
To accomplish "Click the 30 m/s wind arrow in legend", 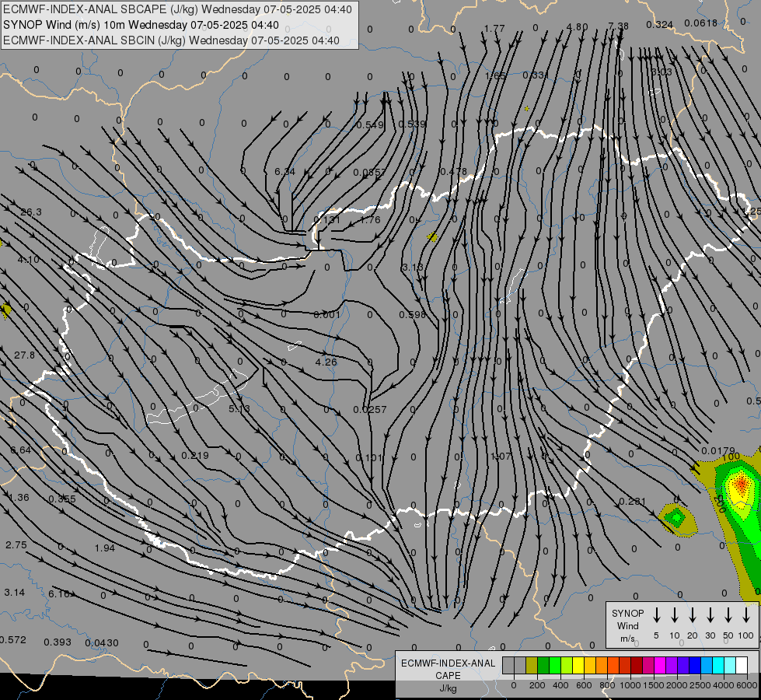I will point(710,615).
